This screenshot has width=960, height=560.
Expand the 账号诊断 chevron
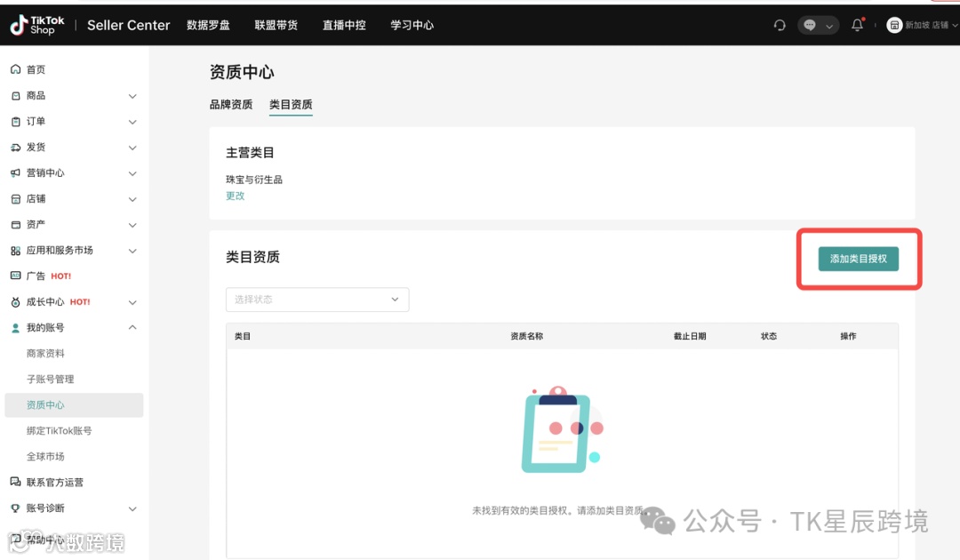tap(132, 508)
